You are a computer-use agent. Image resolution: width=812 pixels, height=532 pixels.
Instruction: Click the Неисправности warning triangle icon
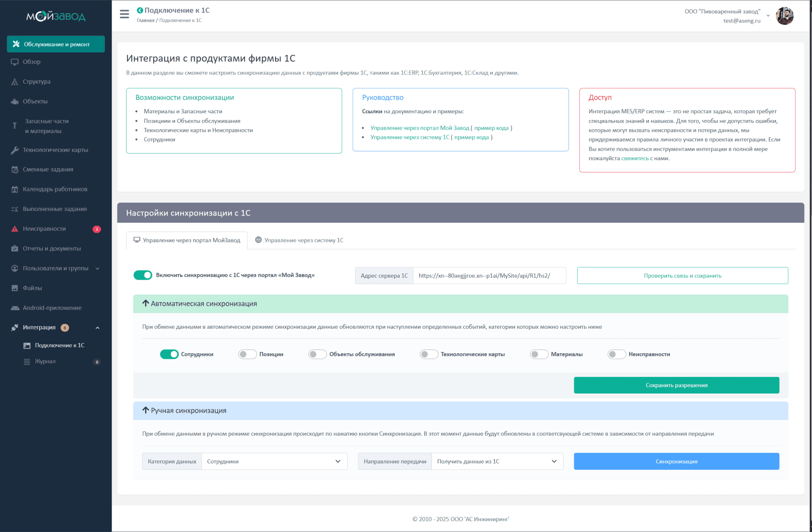15,229
